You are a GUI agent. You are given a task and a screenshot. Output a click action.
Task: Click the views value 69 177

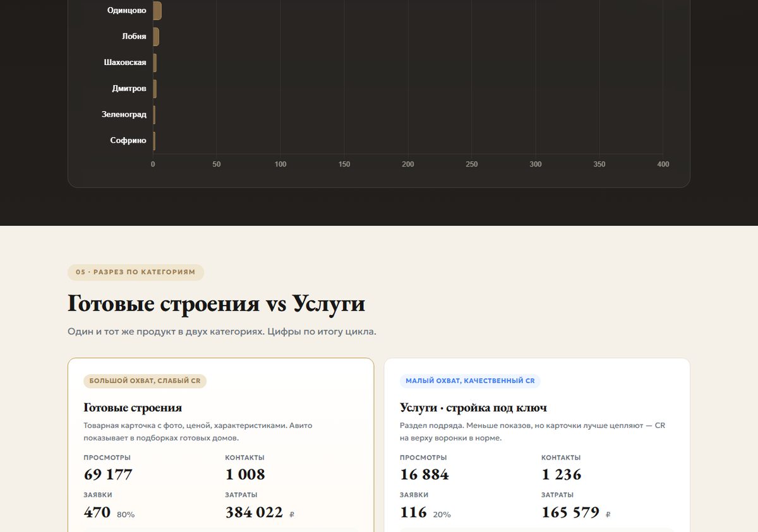(x=108, y=475)
